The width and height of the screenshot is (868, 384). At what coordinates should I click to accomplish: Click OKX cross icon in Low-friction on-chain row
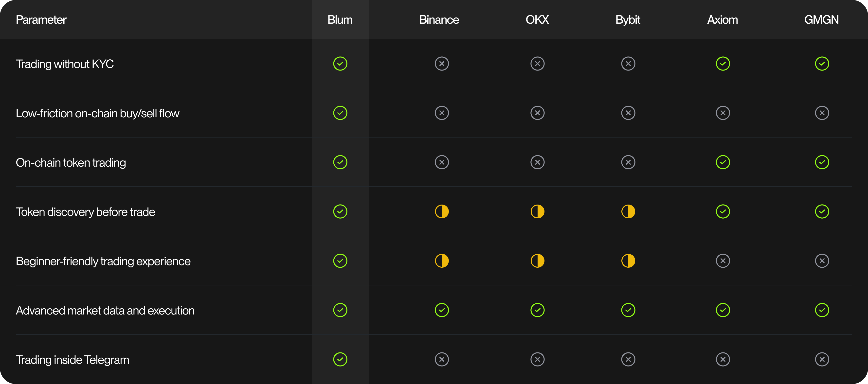(x=537, y=113)
